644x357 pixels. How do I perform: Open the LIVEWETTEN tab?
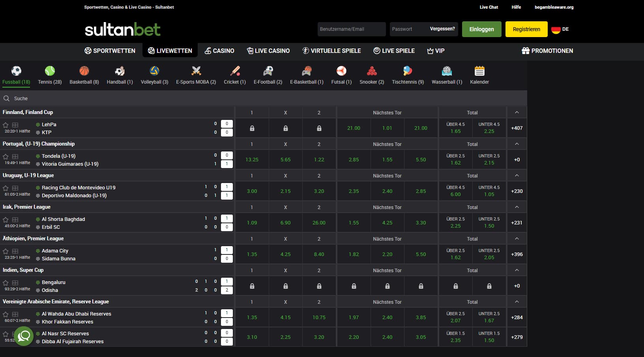170,51
